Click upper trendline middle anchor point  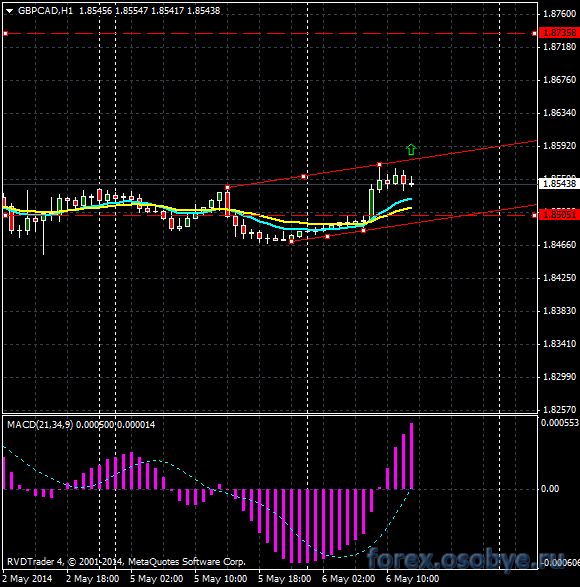[x=304, y=176]
